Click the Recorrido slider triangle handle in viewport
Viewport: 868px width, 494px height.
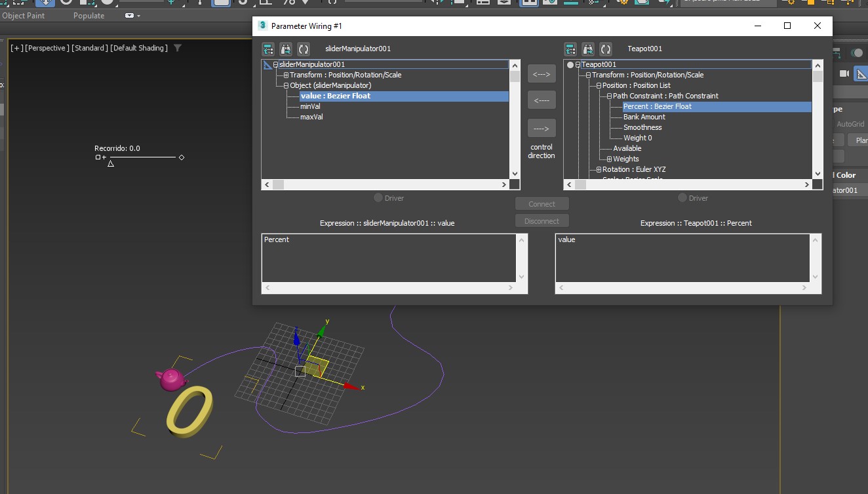111,163
